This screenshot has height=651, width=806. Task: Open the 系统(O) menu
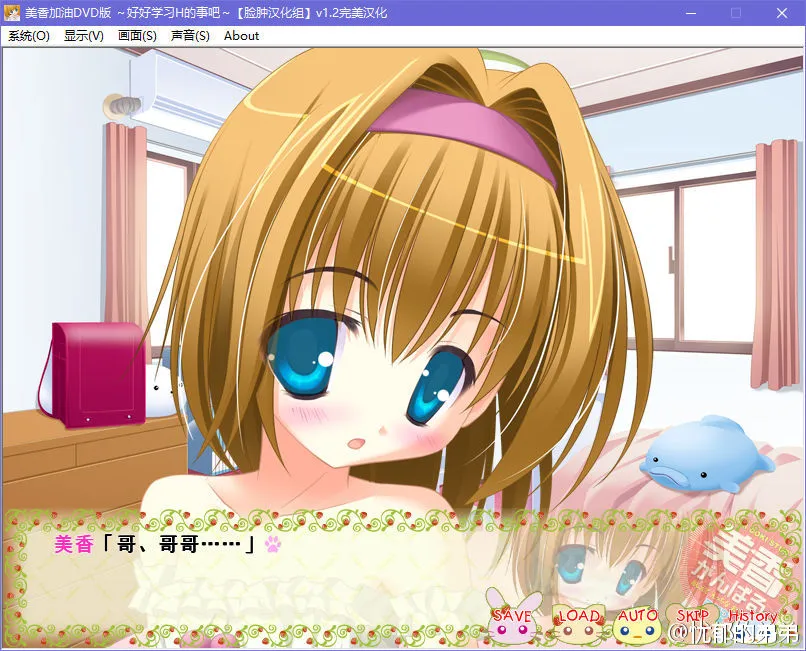pyautogui.click(x=29, y=36)
